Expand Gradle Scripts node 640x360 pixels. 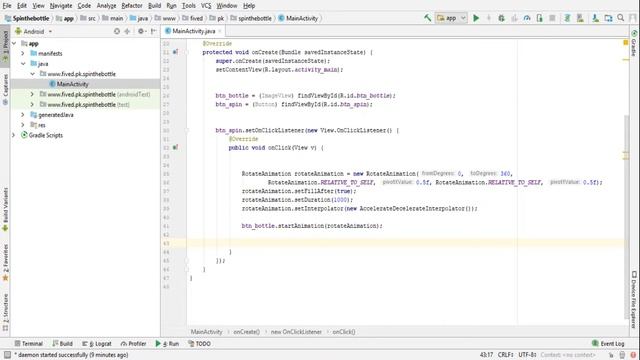(x=14, y=135)
